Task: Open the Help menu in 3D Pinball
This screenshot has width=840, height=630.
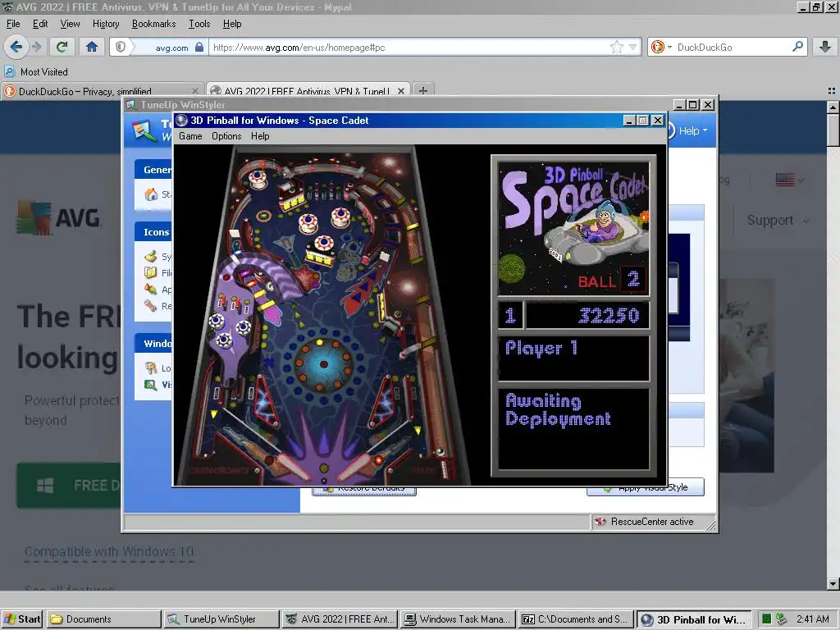Action: (260, 136)
